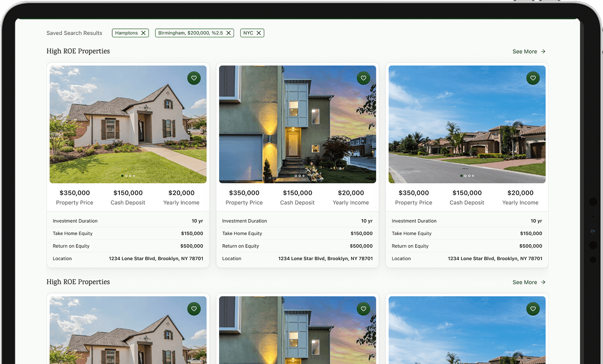Screen dimensions: 603x364
Task: Favorite first property in second row
Action: pos(194,309)
